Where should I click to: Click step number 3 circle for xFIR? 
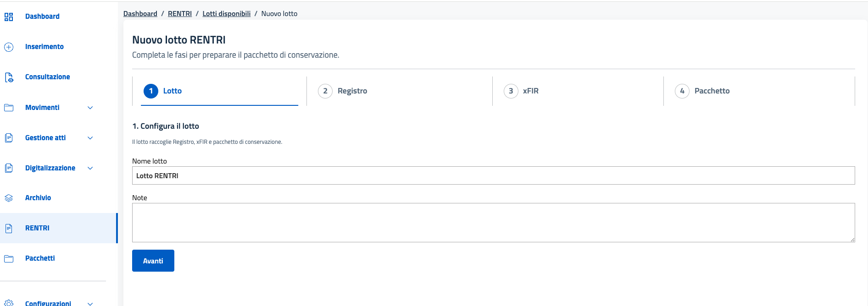tap(511, 91)
